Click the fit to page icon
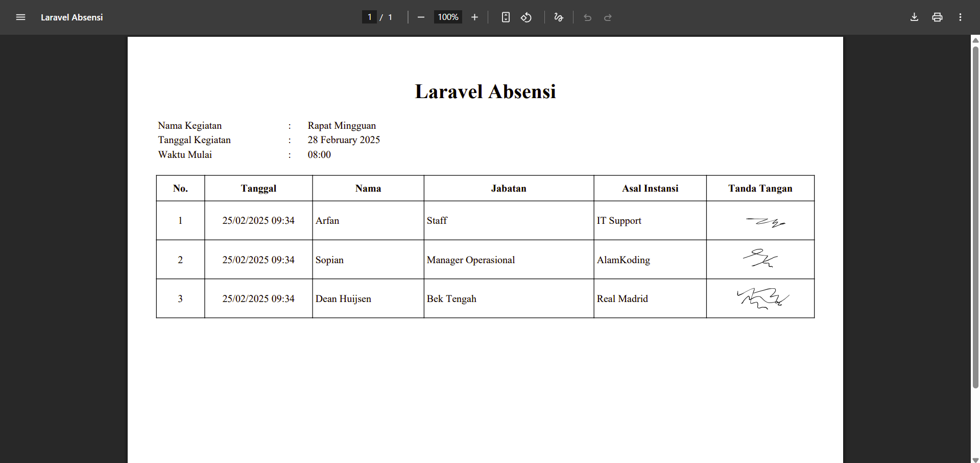Image resolution: width=980 pixels, height=463 pixels. [x=506, y=17]
